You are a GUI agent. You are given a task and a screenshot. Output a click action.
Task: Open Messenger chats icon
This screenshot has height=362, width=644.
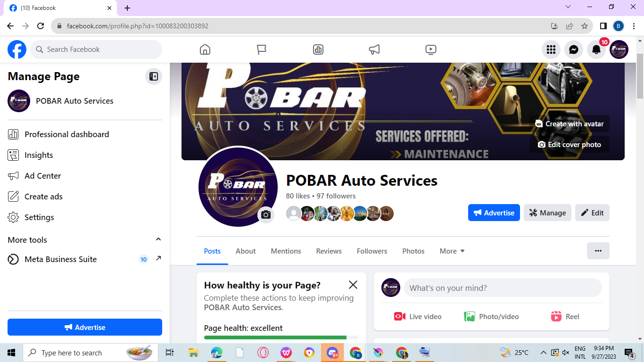coord(574,49)
